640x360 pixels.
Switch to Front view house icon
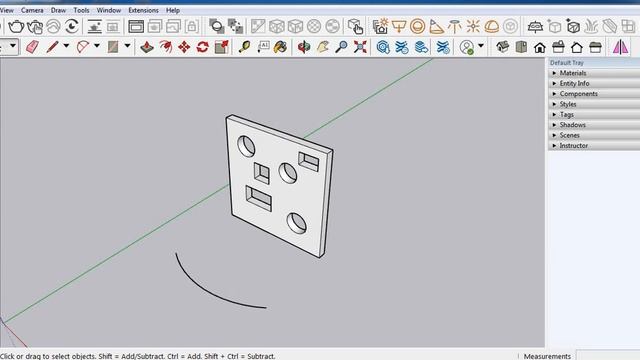pyautogui.click(x=540, y=47)
